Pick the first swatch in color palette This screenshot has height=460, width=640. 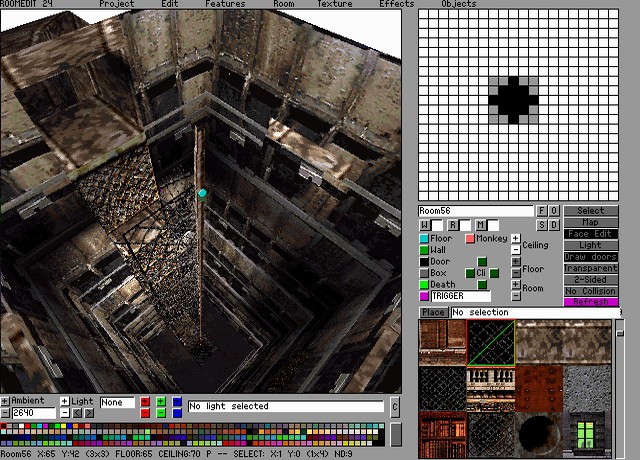(x=4, y=427)
